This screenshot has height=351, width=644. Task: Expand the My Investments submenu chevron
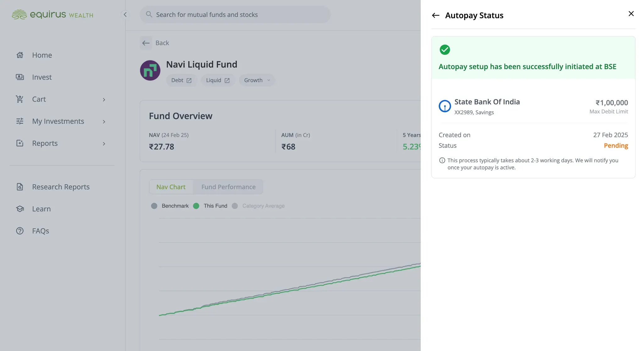click(104, 122)
